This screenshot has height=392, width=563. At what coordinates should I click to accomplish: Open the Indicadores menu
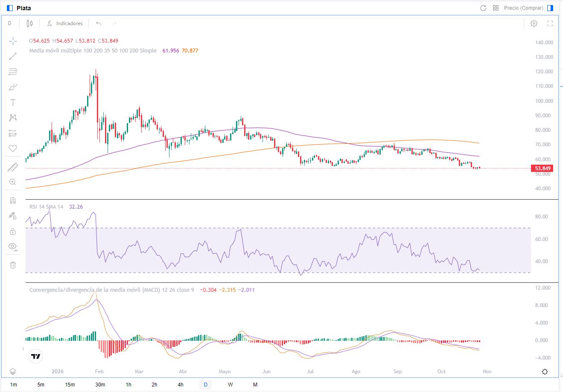click(65, 23)
